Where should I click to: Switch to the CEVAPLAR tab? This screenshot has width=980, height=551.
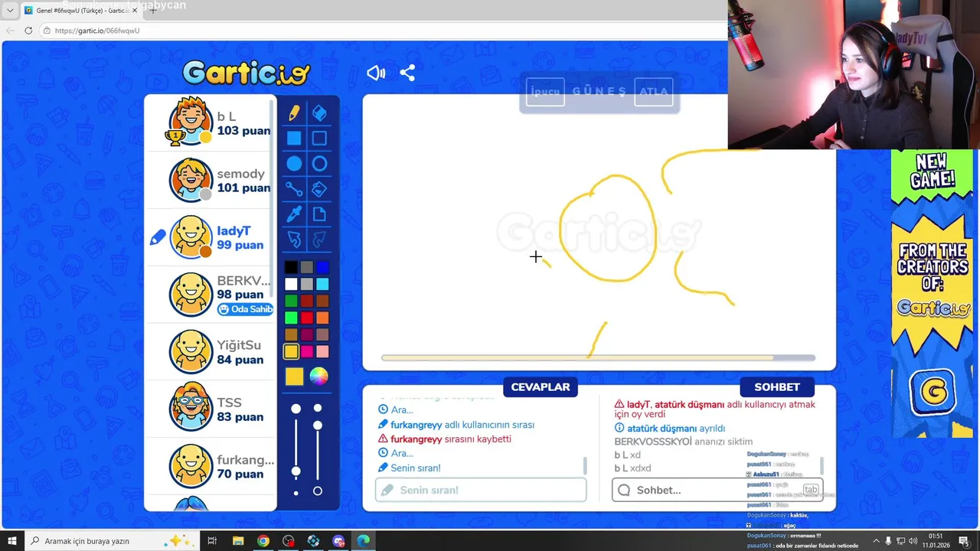click(x=541, y=387)
